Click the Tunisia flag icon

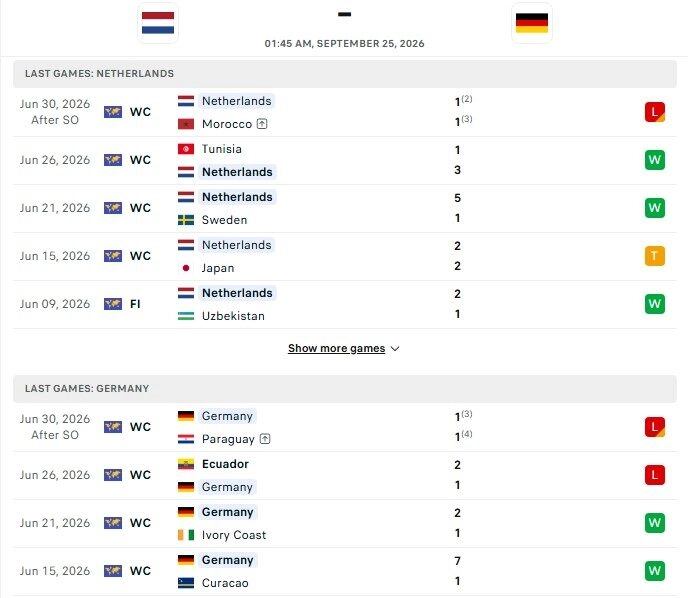(186, 149)
